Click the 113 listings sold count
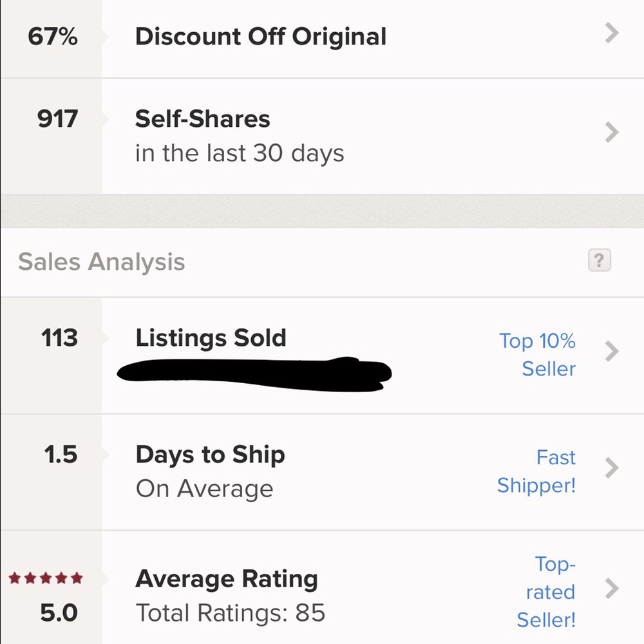This screenshot has height=644, width=644. pyautogui.click(x=59, y=337)
